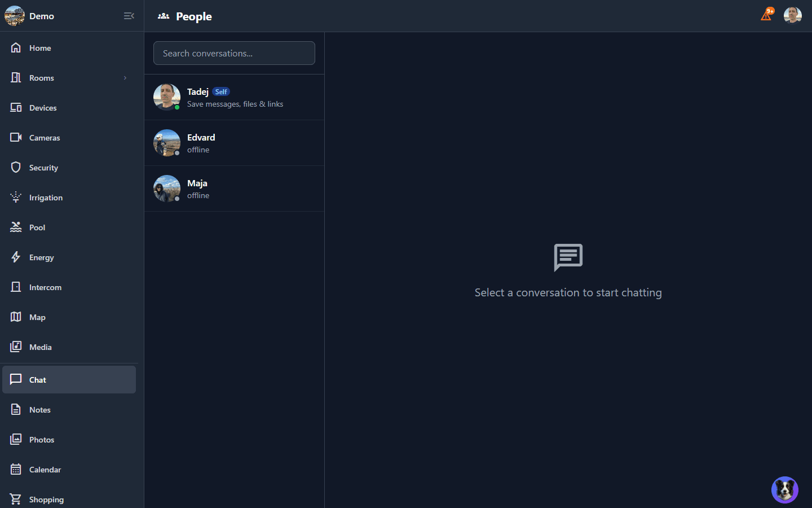Click the alert warning notification icon
The height and width of the screenshot is (508, 812).
(766, 15)
